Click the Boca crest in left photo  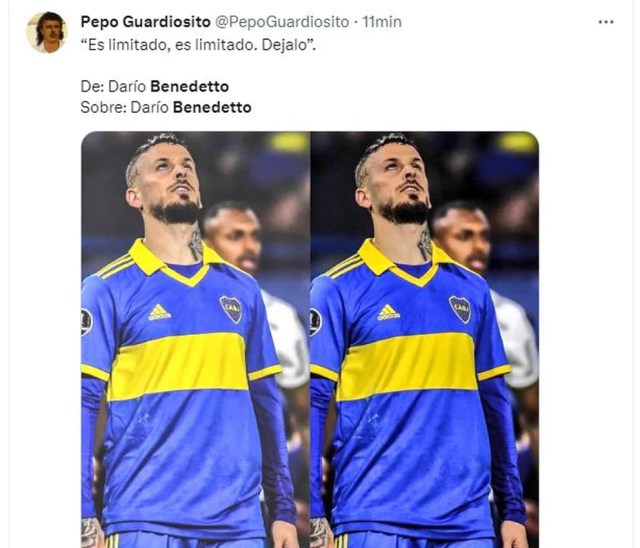coord(231,309)
